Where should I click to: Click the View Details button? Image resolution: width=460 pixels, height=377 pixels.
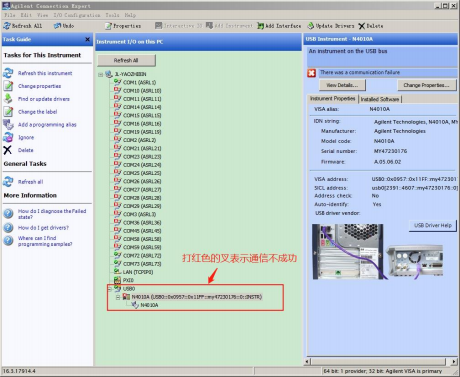click(342, 85)
